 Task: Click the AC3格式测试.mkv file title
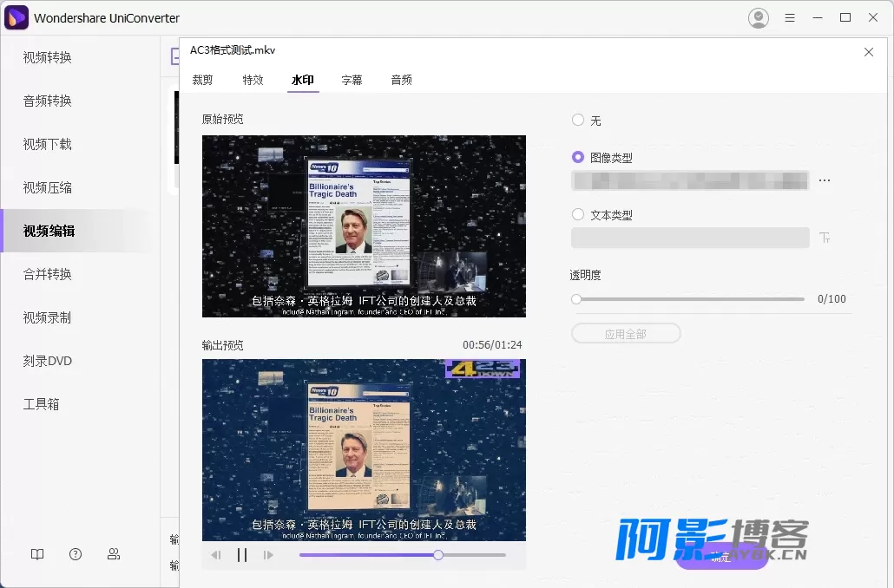pos(233,50)
